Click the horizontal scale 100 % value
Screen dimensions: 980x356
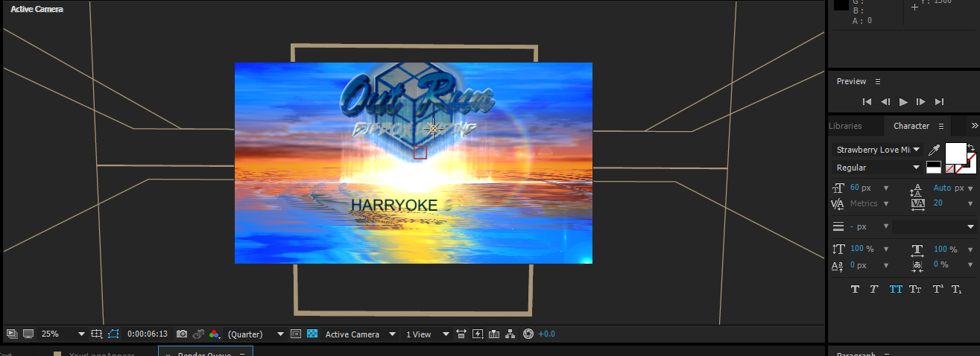(945, 249)
